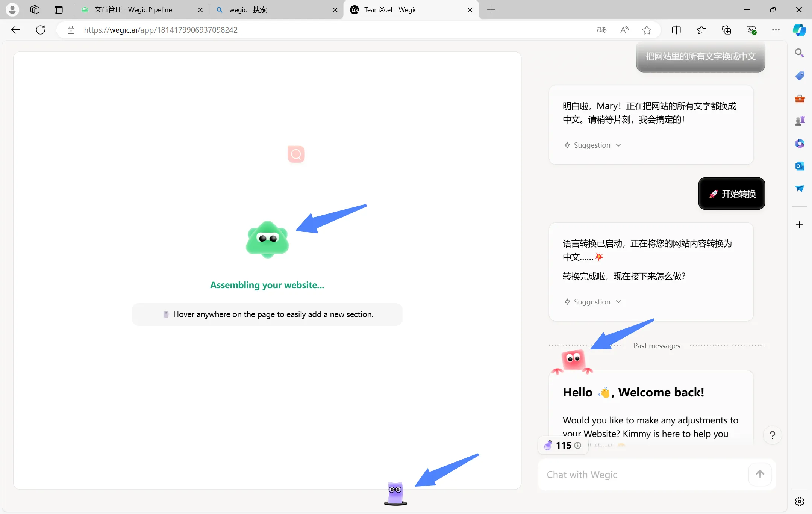Open the favorites list
This screenshot has height=514, width=812.
point(701,30)
